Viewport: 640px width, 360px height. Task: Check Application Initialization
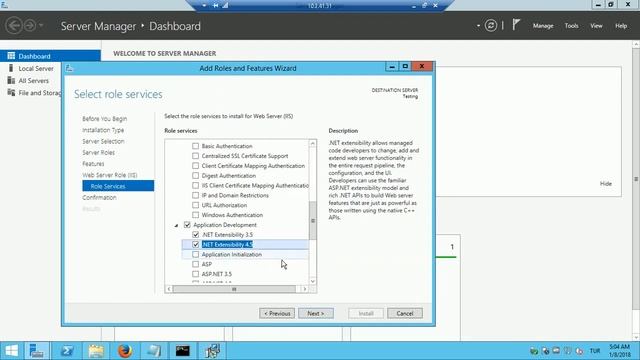196,254
